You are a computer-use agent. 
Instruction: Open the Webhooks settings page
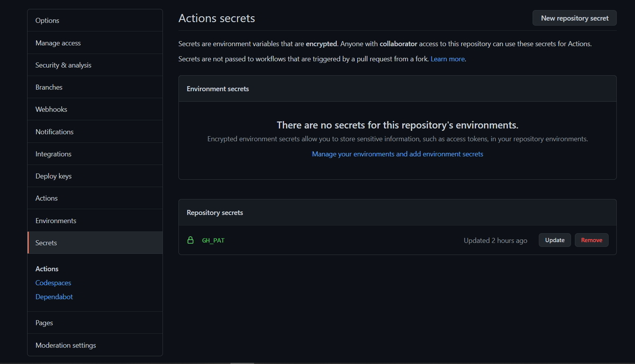click(x=51, y=109)
